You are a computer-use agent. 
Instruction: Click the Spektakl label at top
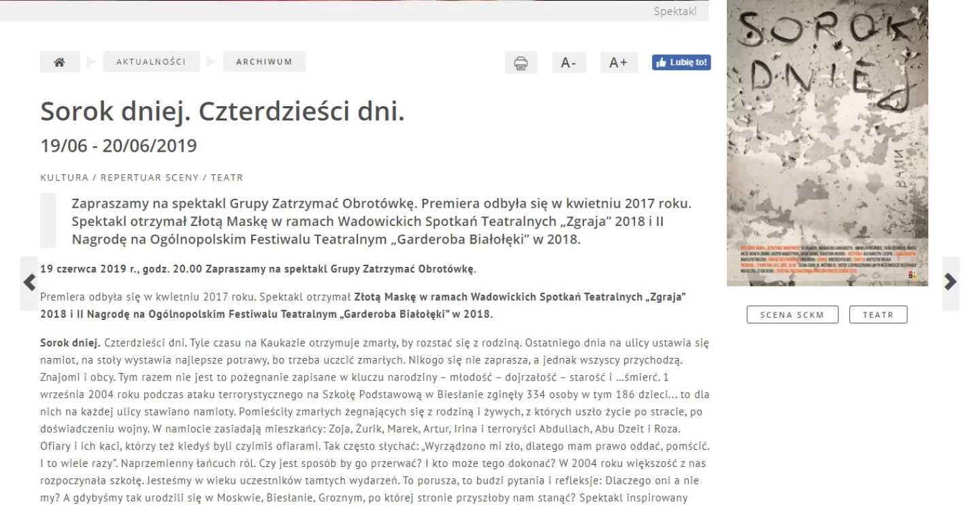coord(675,11)
